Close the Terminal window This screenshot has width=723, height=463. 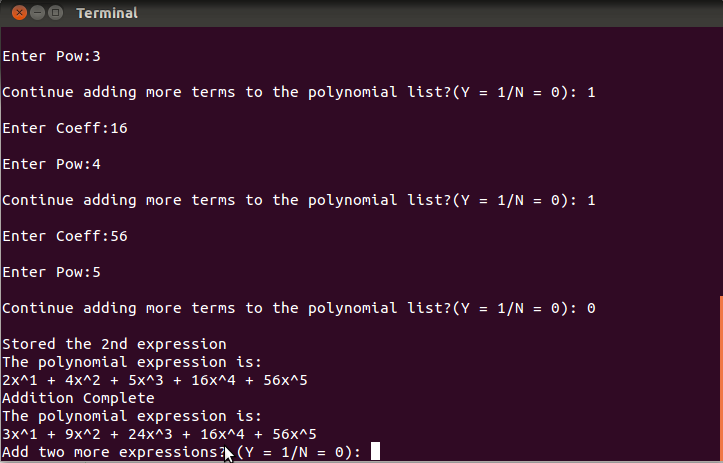19,13
